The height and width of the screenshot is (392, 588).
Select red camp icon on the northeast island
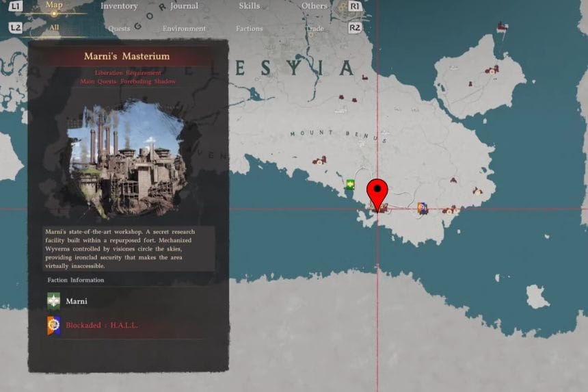[x=492, y=70]
